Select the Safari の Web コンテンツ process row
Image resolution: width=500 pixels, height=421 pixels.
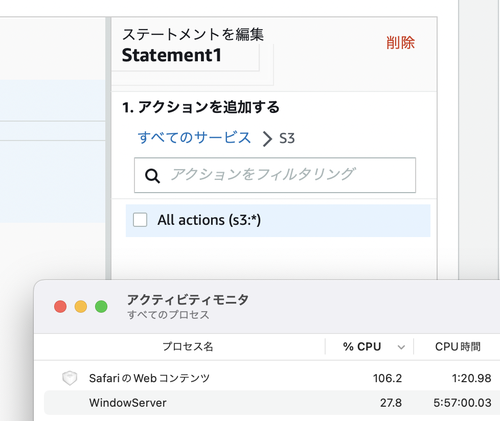272,378
